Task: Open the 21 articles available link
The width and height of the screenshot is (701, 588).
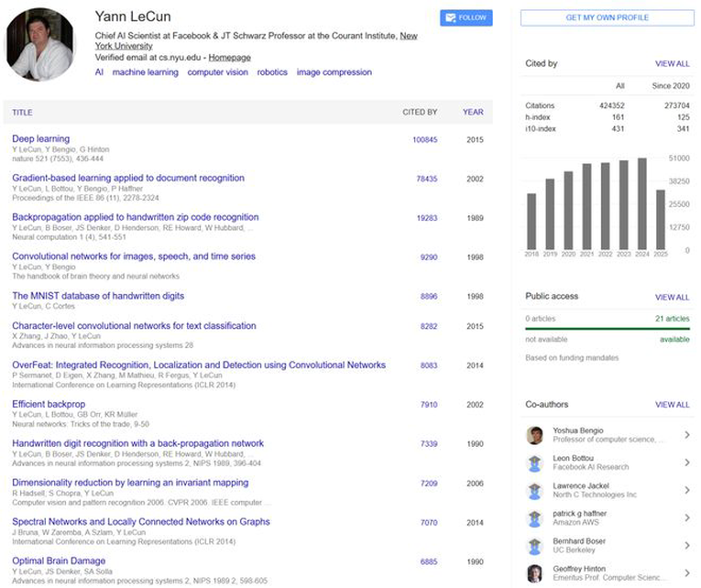Action: click(x=673, y=319)
